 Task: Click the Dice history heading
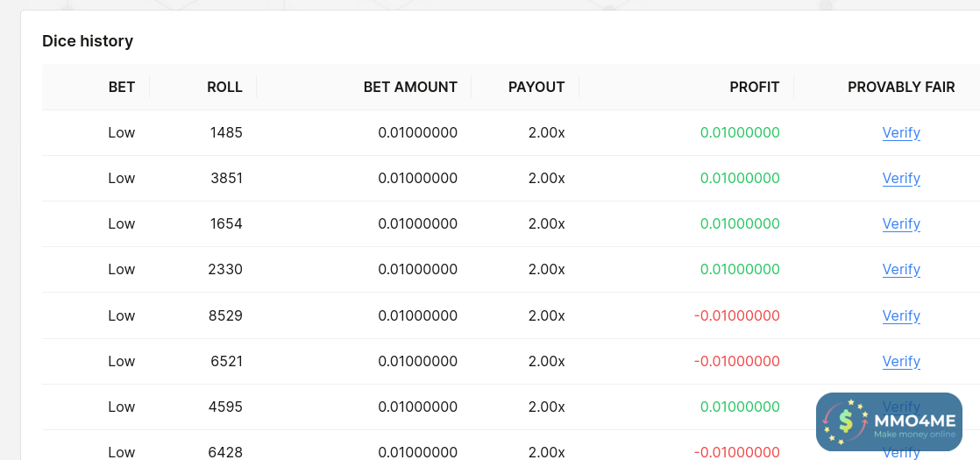88,41
